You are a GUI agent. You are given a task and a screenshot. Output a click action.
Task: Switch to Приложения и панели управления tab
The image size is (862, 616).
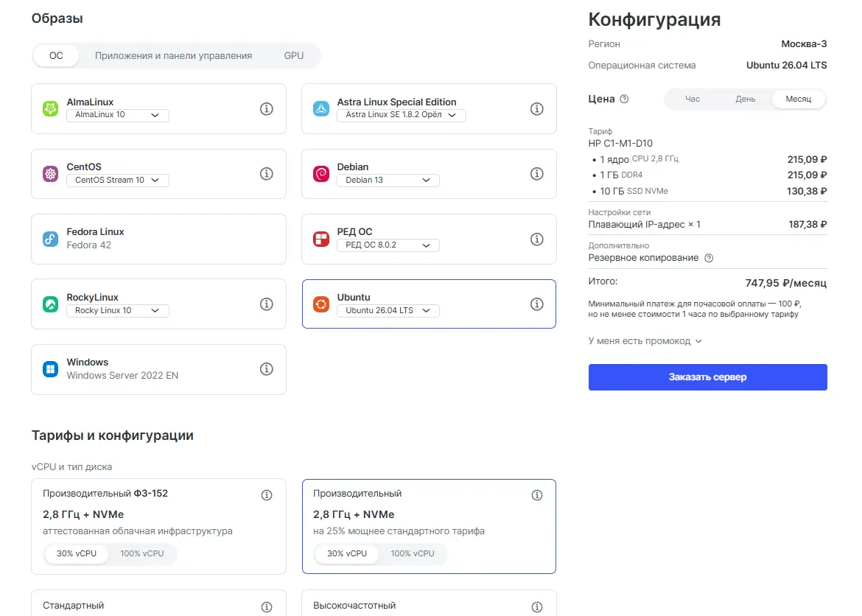tap(173, 55)
